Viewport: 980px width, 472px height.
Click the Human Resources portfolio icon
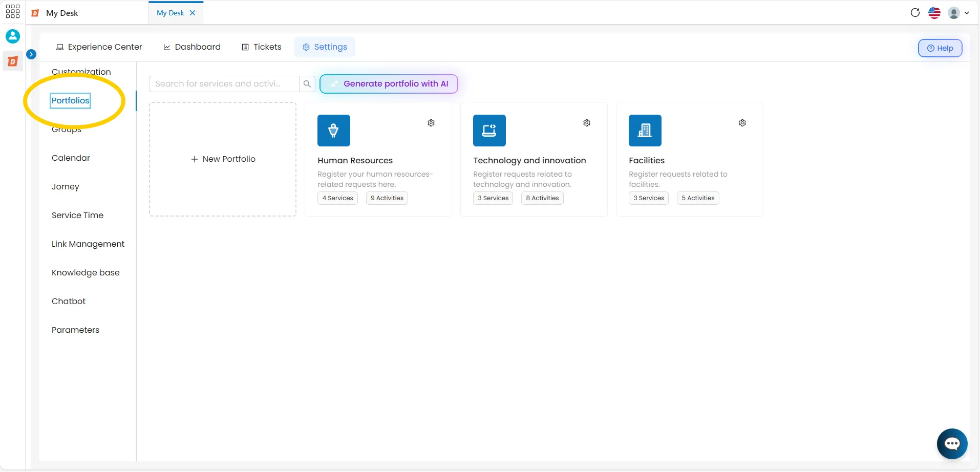click(x=334, y=131)
